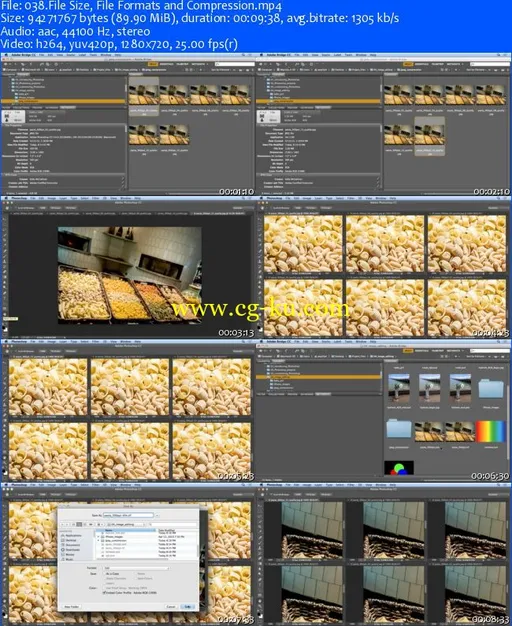Click Cancel in the Save As dialog
This screenshot has height=626, width=512.
[x=171, y=607]
